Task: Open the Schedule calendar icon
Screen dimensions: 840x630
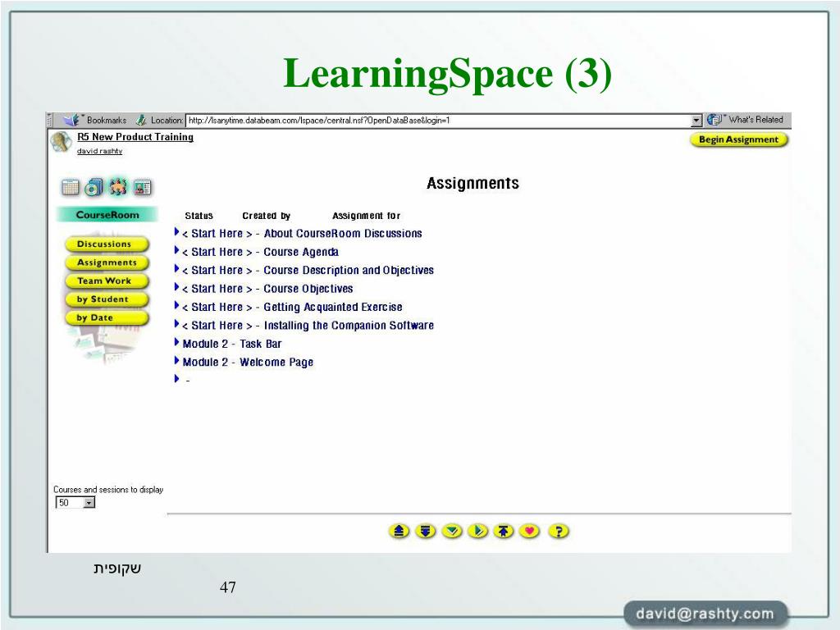Action: click(71, 187)
